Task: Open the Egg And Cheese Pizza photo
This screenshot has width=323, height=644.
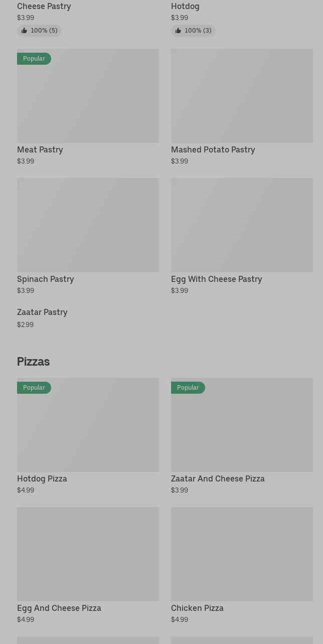Action: [x=88, y=554]
